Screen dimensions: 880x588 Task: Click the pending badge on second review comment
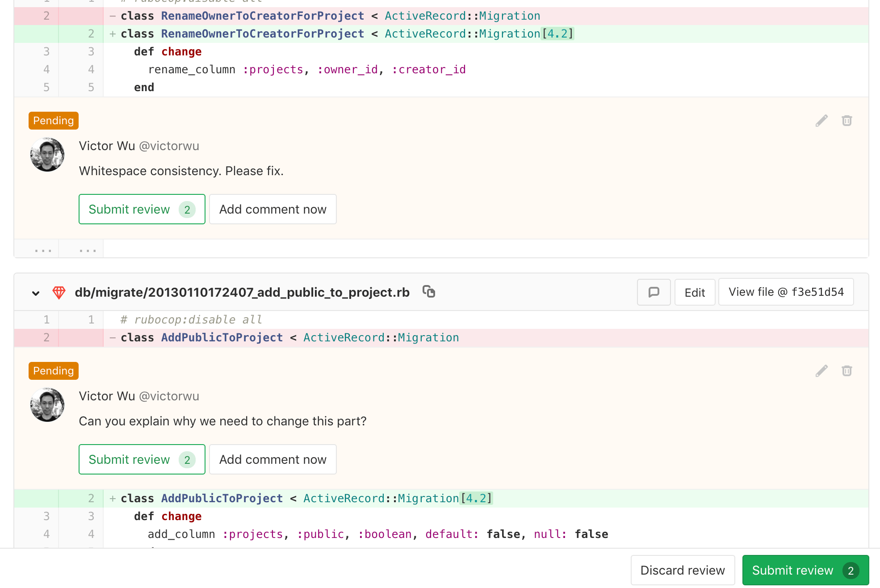pyautogui.click(x=53, y=371)
